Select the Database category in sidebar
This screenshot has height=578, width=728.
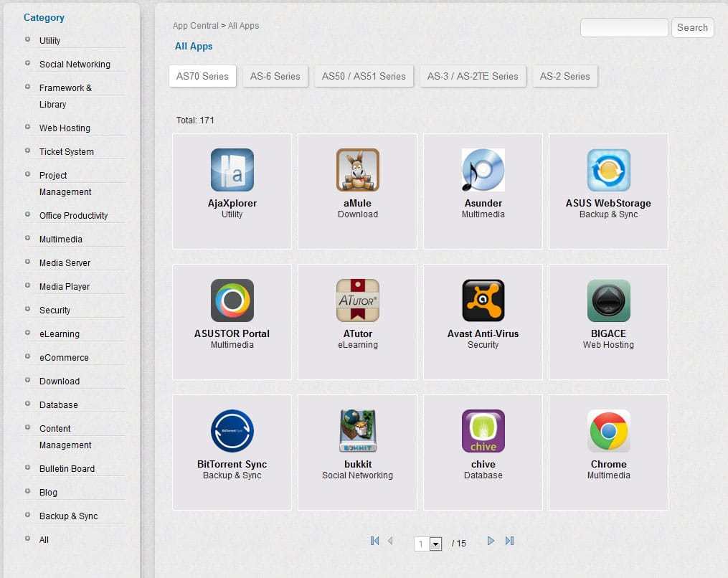pos(59,405)
